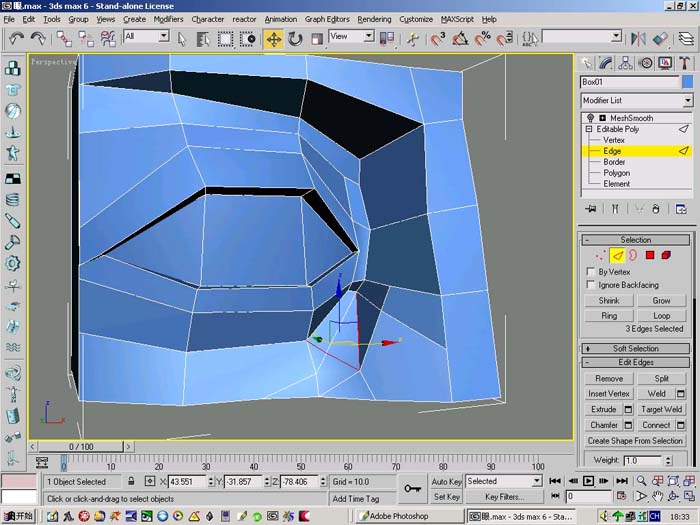Click the Grow selection button
This screenshot has height=525, width=700.
[x=661, y=300]
